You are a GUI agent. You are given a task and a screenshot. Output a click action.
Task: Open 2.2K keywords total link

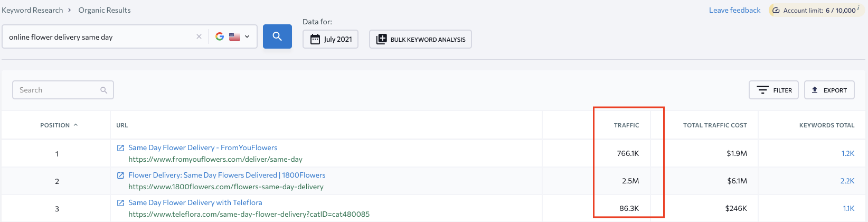847,181
